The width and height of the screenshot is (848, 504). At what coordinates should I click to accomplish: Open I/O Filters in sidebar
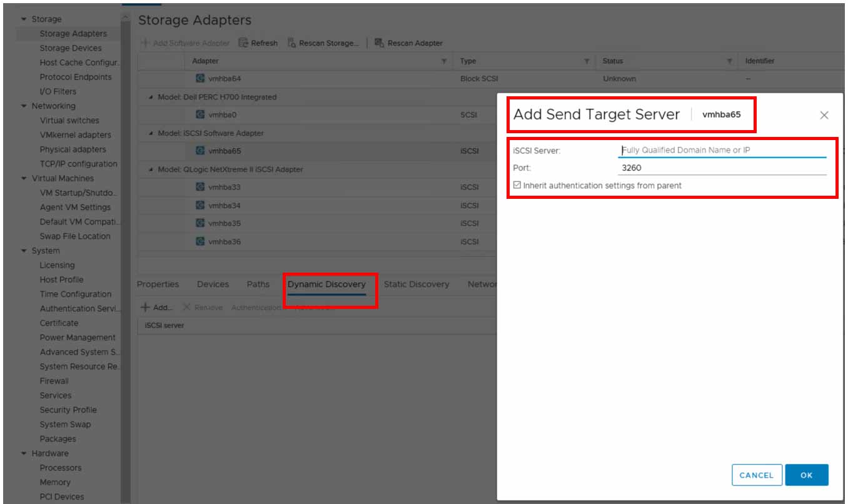pos(58,91)
